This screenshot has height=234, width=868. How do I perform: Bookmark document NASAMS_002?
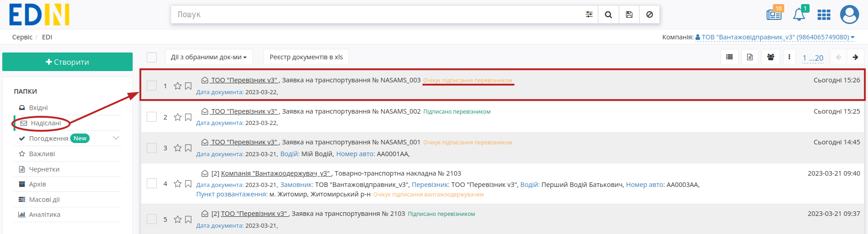point(188,117)
